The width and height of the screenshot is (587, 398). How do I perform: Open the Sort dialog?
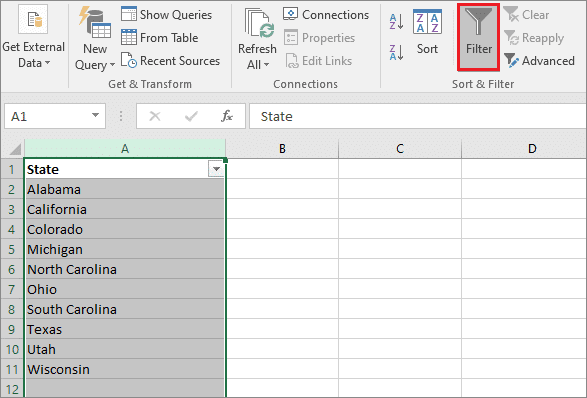coord(427,33)
